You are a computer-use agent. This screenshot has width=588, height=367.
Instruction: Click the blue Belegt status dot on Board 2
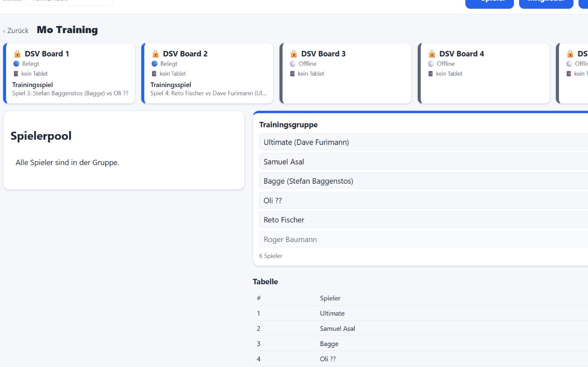click(154, 64)
